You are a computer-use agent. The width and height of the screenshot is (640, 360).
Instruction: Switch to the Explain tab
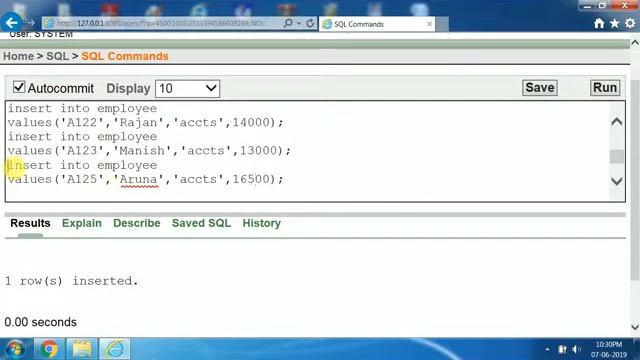click(x=82, y=223)
